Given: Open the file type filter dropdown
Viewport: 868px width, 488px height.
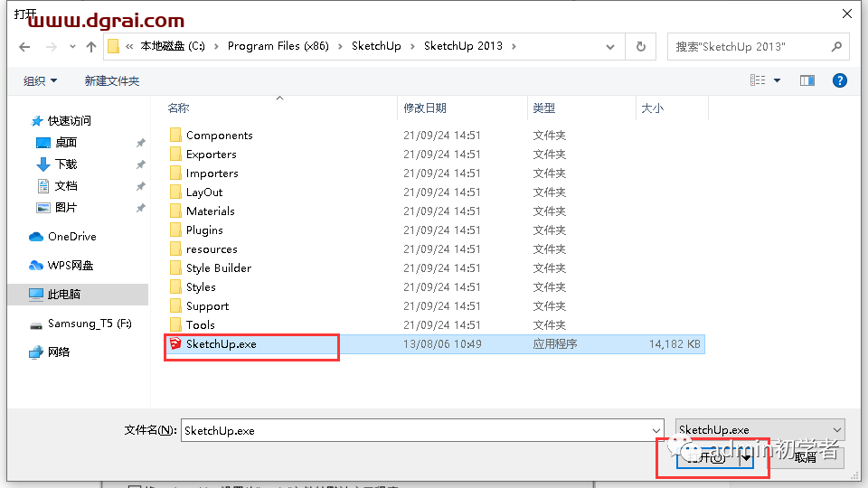Looking at the screenshot, I should [x=760, y=430].
